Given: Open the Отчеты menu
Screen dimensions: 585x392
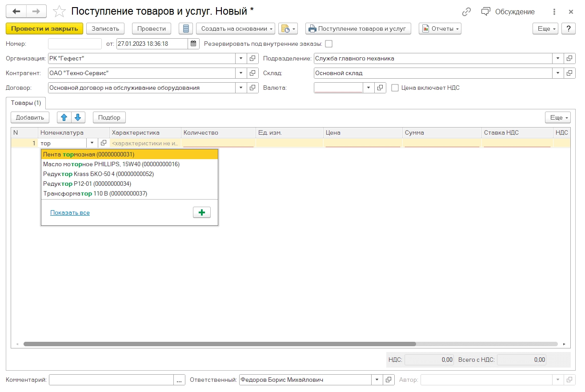Looking at the screenshot, I should point(440,28).
